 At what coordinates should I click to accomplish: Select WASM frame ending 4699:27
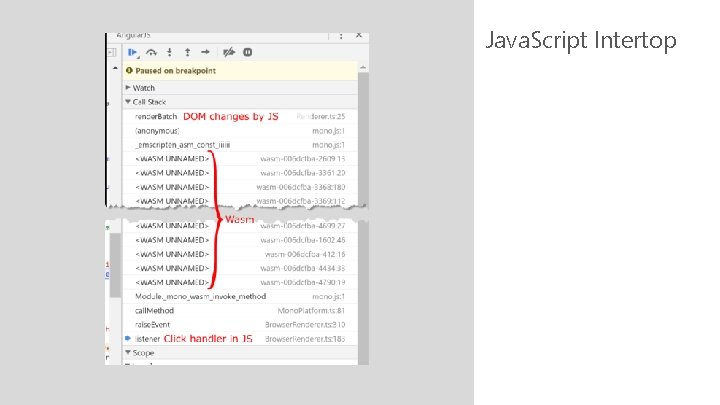tap(240, 226)
